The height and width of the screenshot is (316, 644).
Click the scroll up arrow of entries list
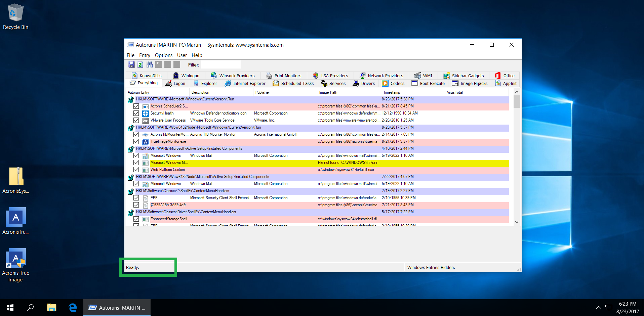point(517,92)
